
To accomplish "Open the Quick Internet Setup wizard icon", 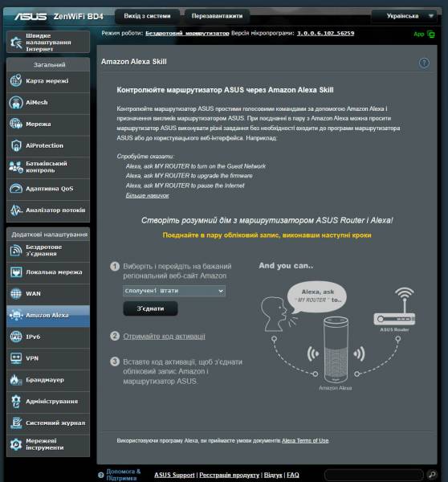I will [x=16, y=43].
